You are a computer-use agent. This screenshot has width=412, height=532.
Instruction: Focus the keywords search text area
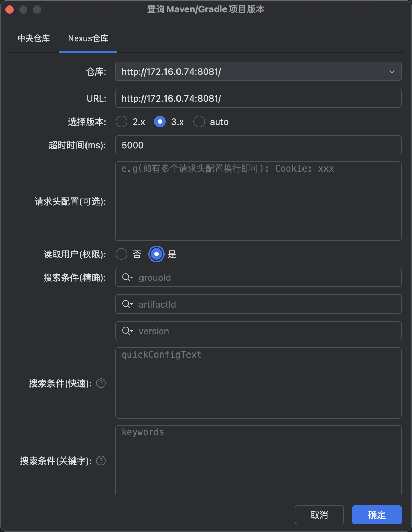[258, 461]
